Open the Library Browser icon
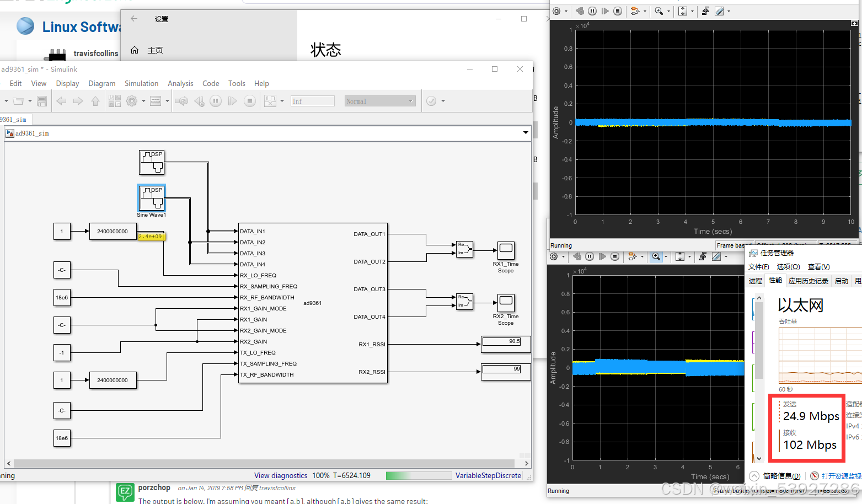The height and width of the screenshot is (504, 862). [x=114, y=101]
